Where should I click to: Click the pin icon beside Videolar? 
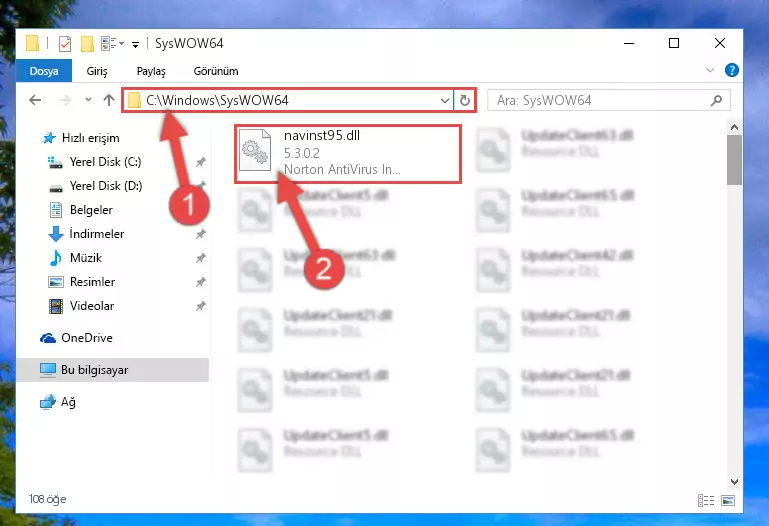(x=201, y=306)
